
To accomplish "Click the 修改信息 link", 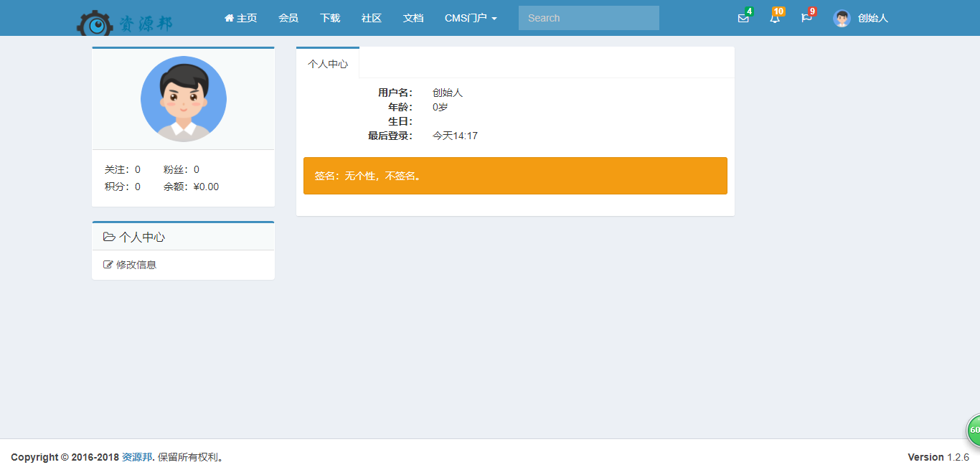I will coord(130,265).
